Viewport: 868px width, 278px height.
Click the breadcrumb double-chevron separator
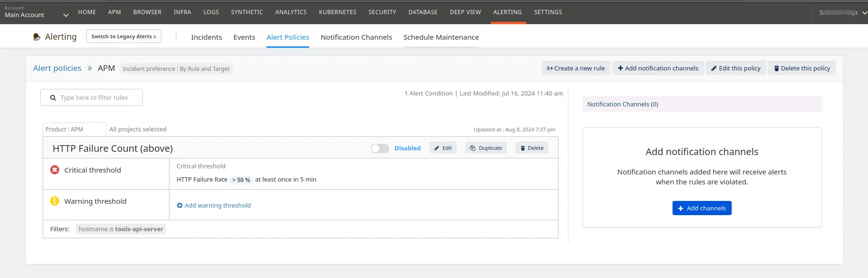pyautogui.click(x=89, y=69)
